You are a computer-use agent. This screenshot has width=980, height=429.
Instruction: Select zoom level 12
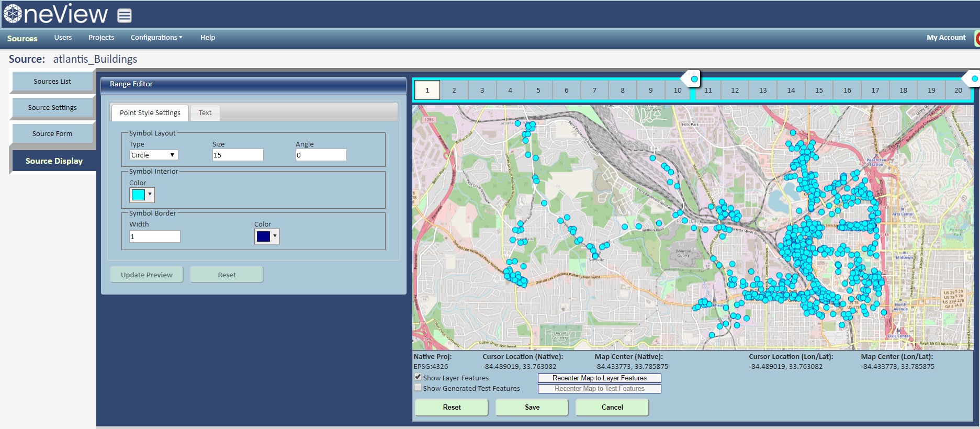735,90
